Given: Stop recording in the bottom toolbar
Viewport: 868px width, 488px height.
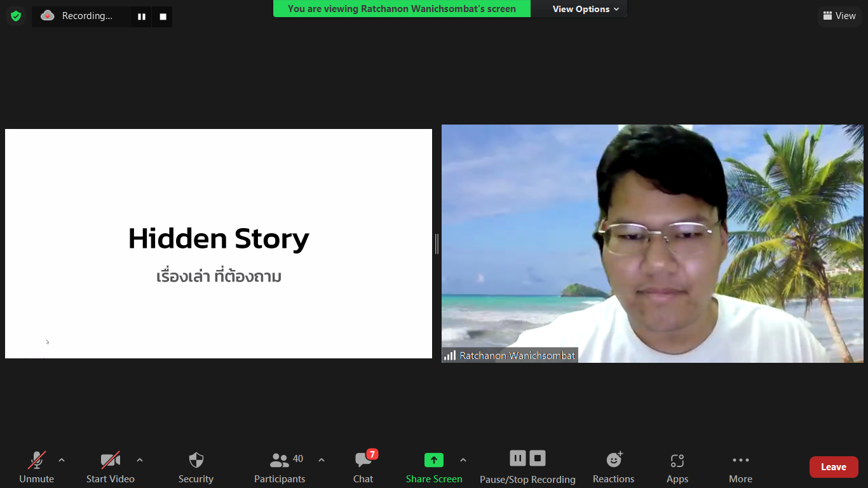Looking at the screenshot, I should 538,458.
